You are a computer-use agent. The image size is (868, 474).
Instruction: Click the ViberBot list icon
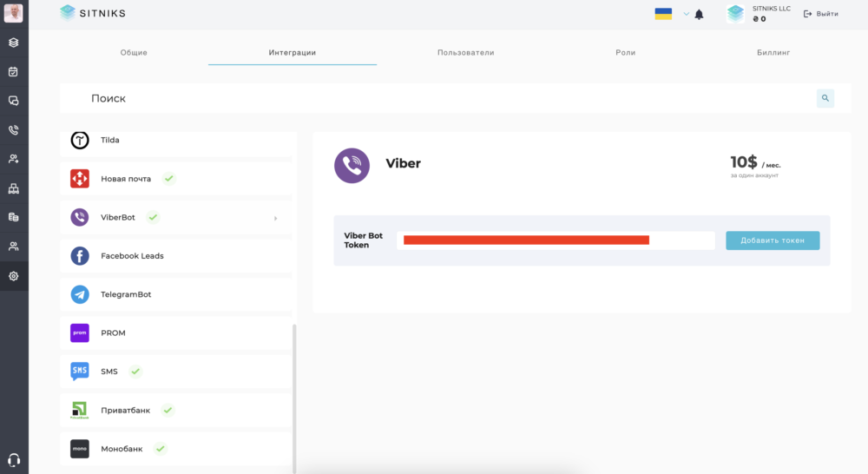80,217
